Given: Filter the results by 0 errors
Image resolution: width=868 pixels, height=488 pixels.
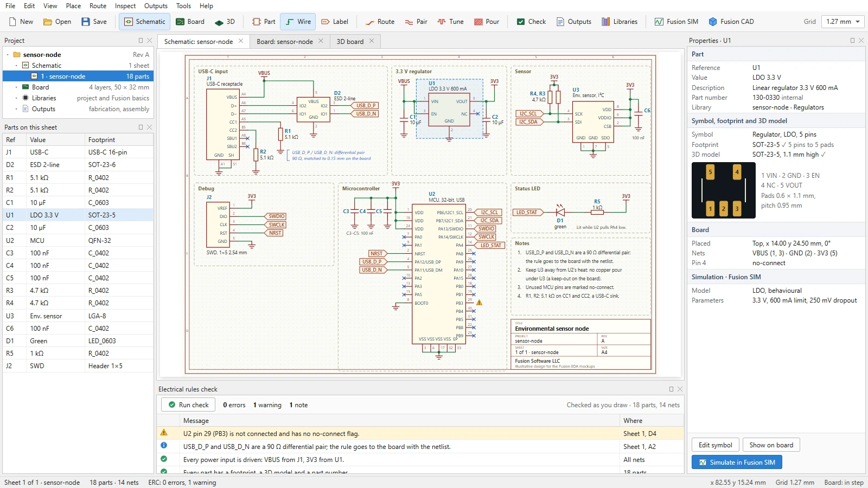Looking at the screenshot, I should 234,405.
